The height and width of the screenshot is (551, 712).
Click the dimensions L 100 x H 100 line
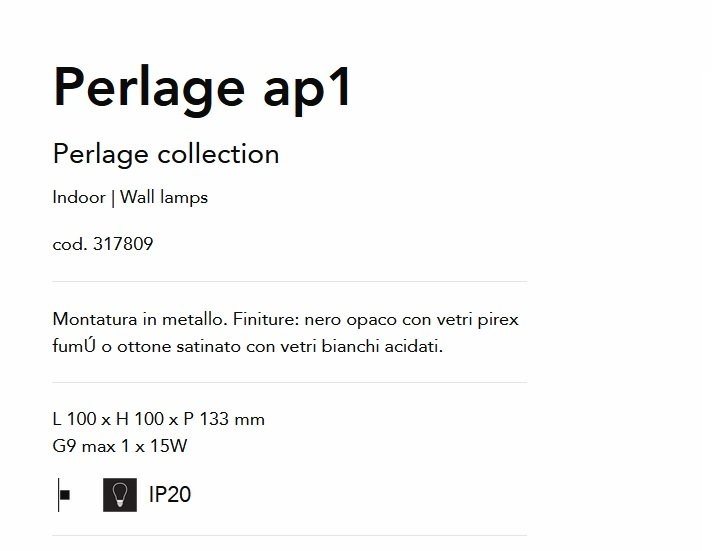point(158,419)
